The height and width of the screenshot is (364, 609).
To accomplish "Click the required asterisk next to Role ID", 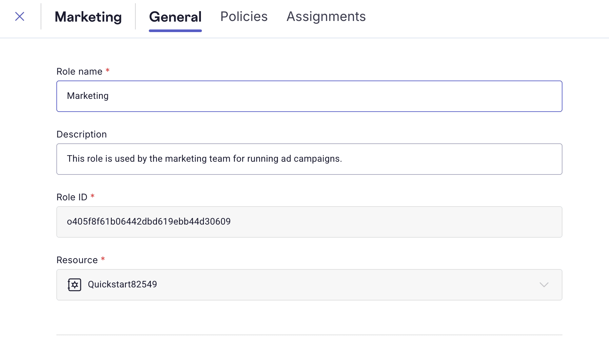I will (x=92, y=196).
